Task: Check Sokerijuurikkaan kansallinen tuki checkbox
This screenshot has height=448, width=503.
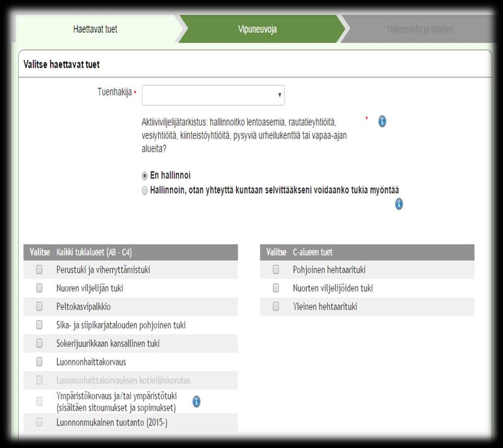Action: point(39,343)
